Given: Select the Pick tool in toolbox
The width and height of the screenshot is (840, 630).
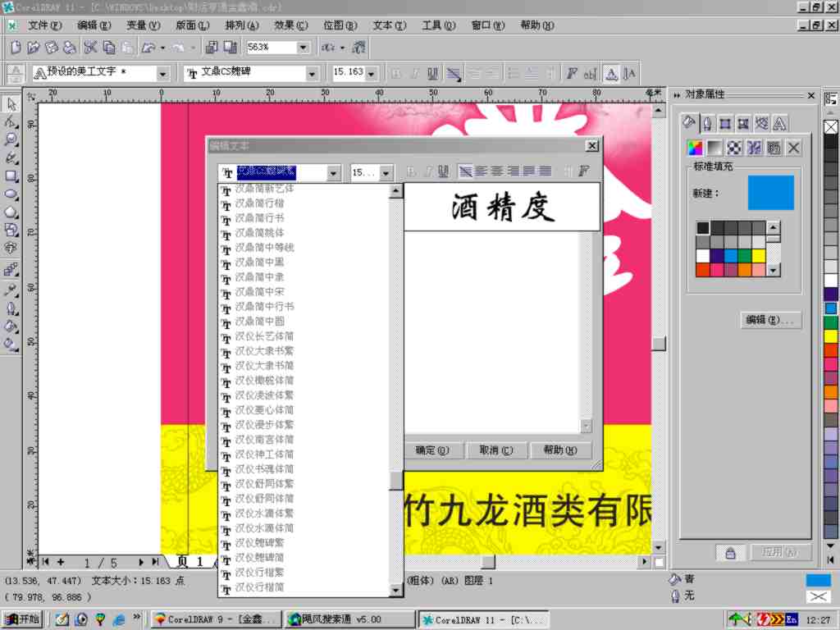Looking at the screenshot, I should pos(11,103).
